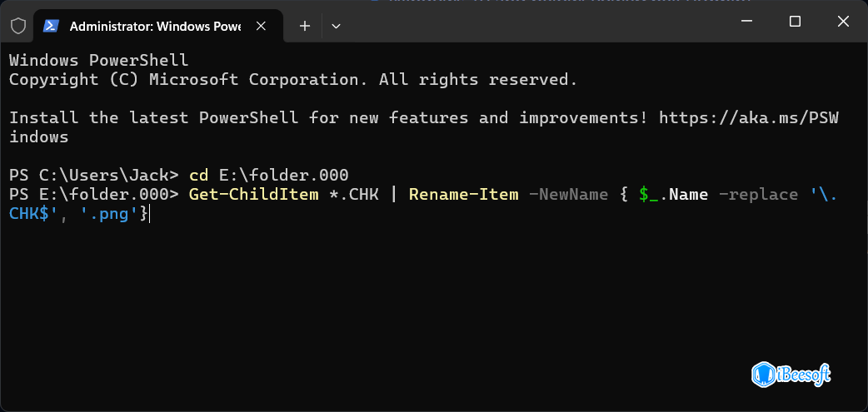Click the '.png' string in the command
This screenshot has height=412, width=868.
click(x=116, y=215)
